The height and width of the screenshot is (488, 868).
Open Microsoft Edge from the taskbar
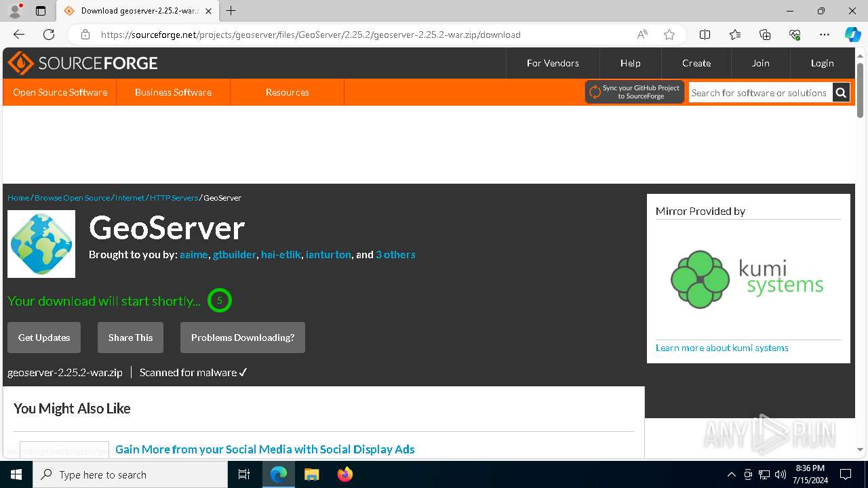[x=279, y=474]
